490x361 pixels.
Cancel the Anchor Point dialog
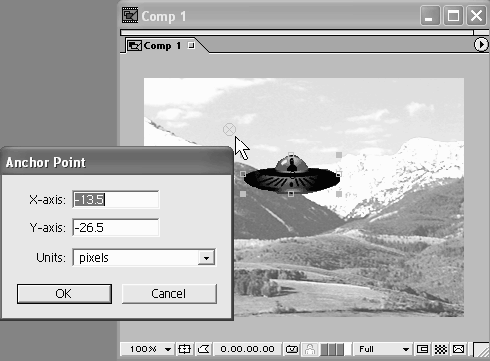click(169, 294)
